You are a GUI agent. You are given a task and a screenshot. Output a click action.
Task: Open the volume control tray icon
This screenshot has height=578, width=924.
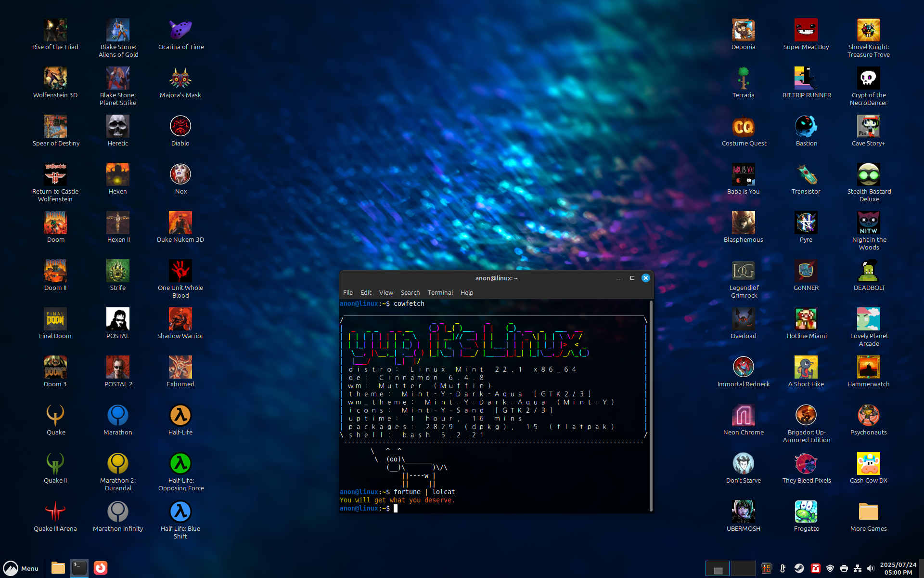click(x=871, y=568)
